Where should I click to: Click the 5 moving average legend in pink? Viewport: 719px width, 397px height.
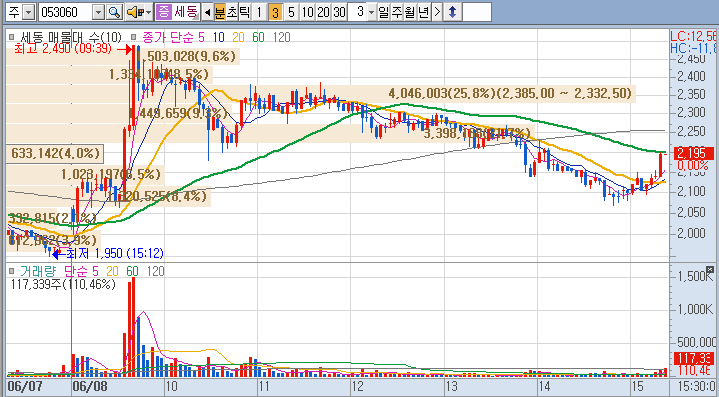[x=201, y=37]
